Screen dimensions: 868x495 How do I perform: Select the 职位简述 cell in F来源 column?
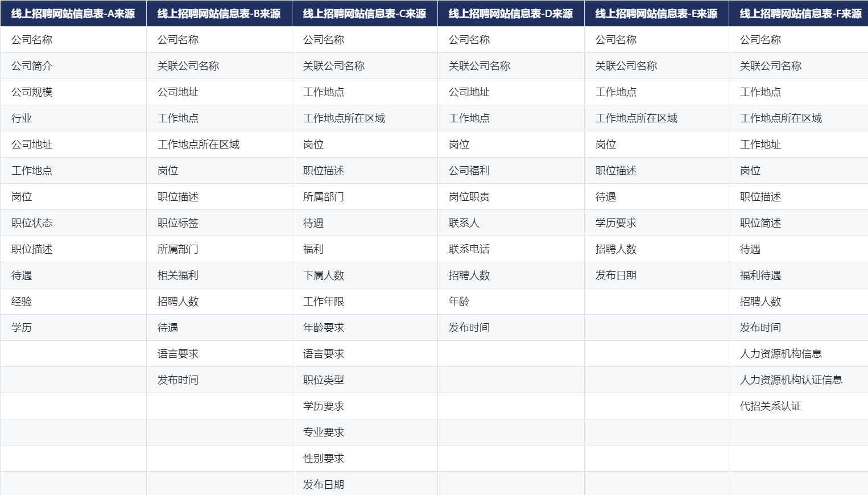click(799, 223)
